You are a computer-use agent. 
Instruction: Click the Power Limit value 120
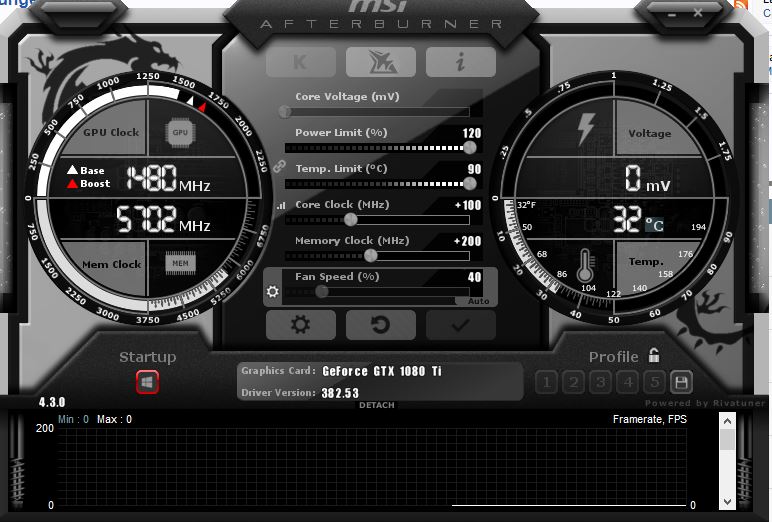[472, 133]
